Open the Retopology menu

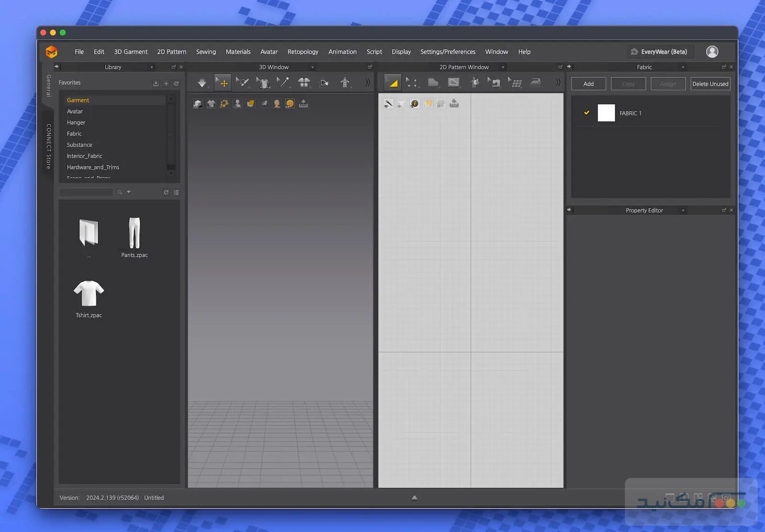pyautogui.click(x=303, y=52)
